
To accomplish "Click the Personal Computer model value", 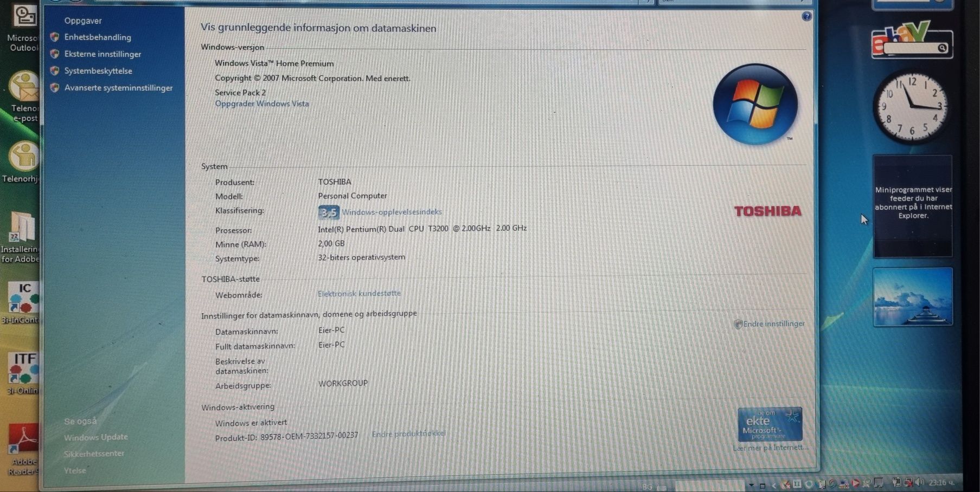I will point(353,196).
